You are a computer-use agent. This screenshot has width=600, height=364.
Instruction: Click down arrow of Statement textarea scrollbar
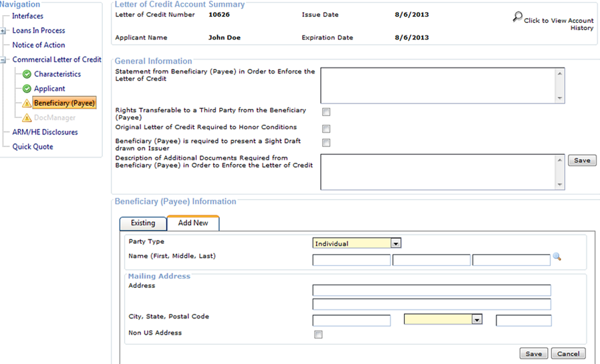click(559, 98)
